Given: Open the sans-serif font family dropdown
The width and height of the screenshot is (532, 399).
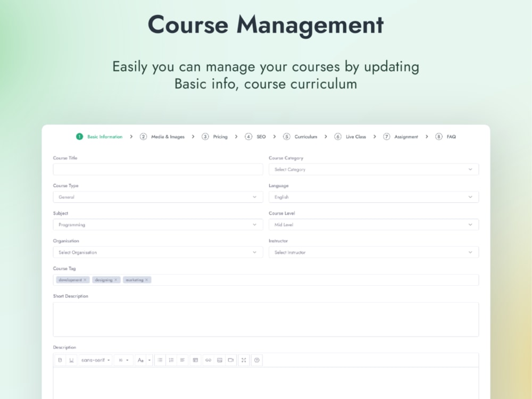Looking at the screenshot, I should [x=94, y=360].
